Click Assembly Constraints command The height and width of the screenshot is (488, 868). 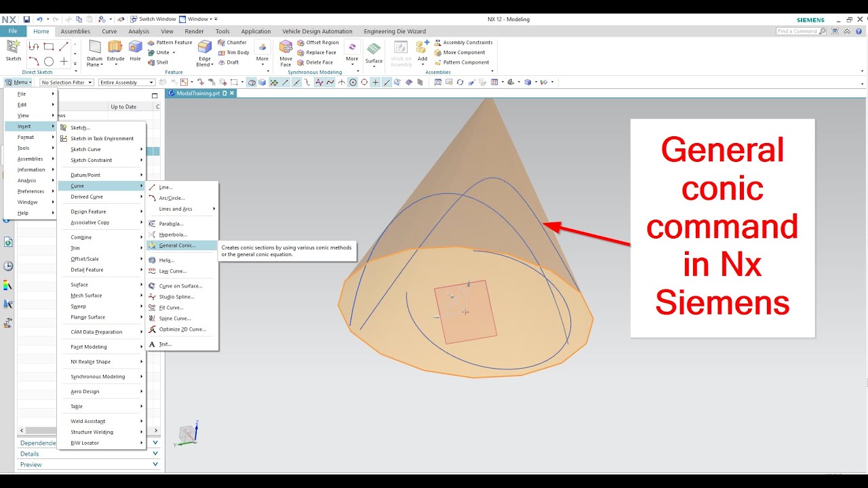(463, 42)
